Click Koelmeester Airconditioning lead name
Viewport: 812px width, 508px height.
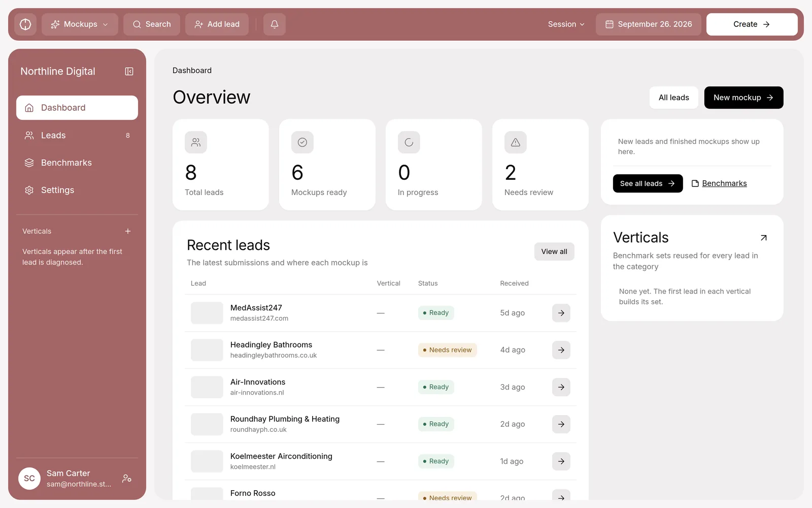pyautogui.click(x=281, y=456)
